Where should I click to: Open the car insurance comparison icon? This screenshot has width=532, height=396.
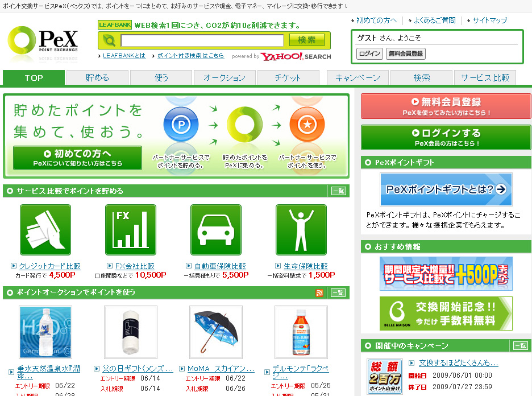pyautogui.click(x=216, y=230)
